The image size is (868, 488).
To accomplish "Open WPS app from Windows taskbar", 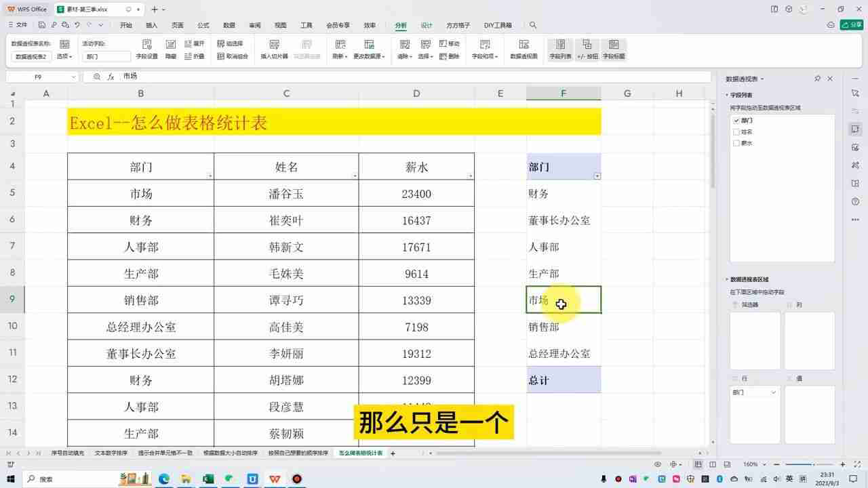I will point(275,479).
